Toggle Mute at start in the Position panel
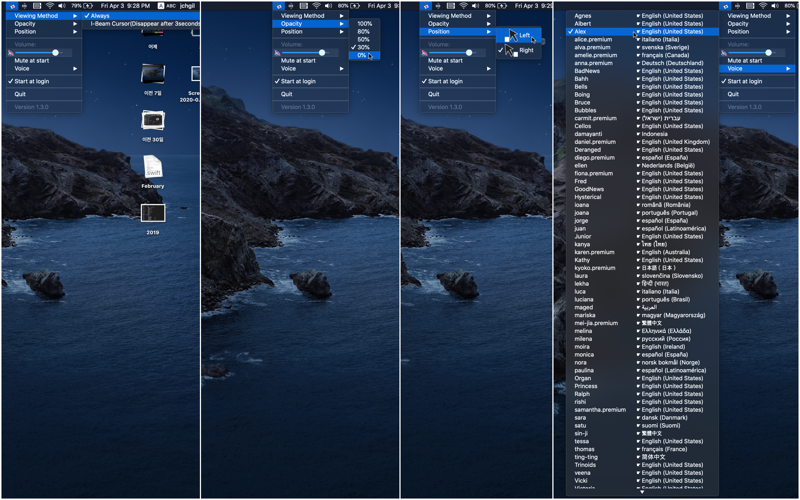Image resolution: width=800 pixels, height=500 pixels. click(x=458, y=61)
